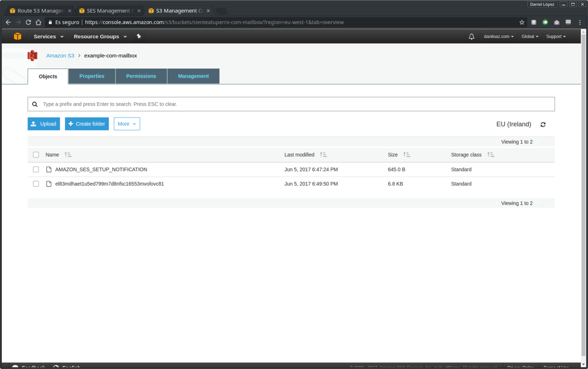Image resolution: width=588 pixels, height=369 pixels.
Task: Tick the select-all checkbox in header
Action: (x=36, y=155)
